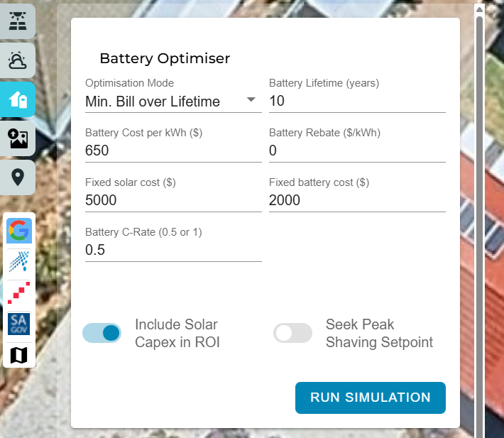
Task: Click the weather sun-cloud icon
Action: (x=17, y=61)
